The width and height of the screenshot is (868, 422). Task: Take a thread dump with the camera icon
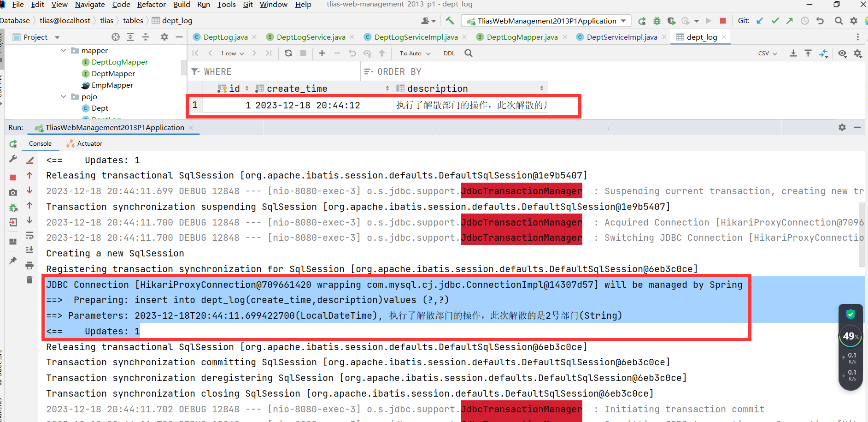(x=13, y=192)
